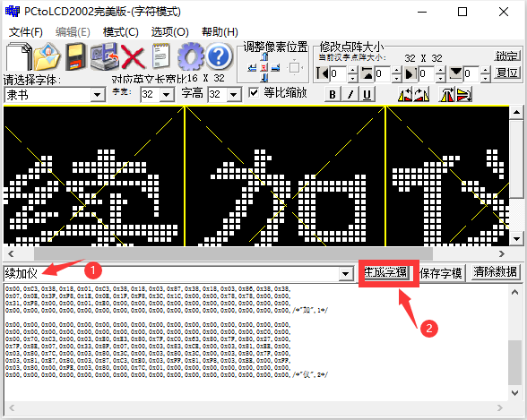Click the right margin adjust icon
The height and width of the screenshot is (420, 527).
pos(410,73)
